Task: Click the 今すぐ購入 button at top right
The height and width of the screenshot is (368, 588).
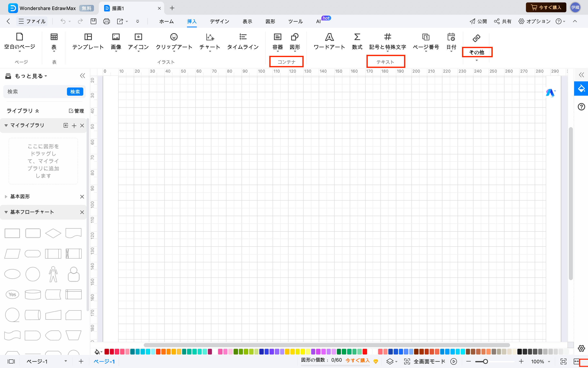Action: tap(546, 8)
